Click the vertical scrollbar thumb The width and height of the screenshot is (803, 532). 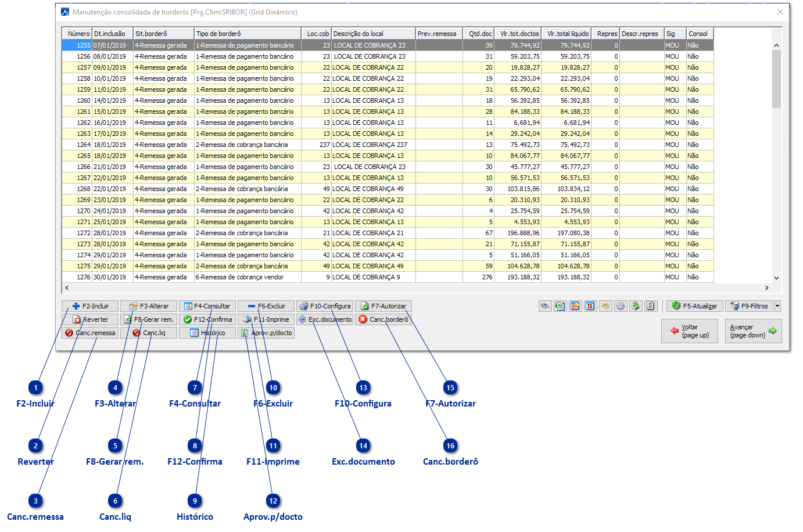click(x=776, y=79)
